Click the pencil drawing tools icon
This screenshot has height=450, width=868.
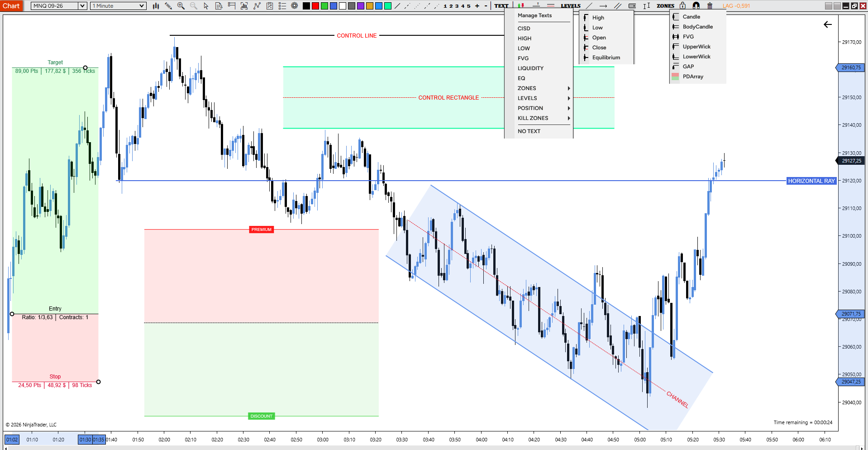click(168, 6)
